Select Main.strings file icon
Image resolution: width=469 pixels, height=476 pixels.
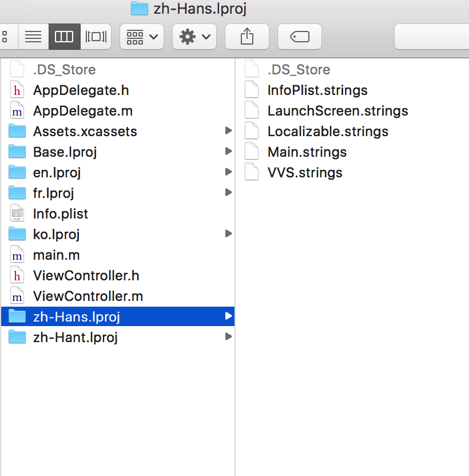click(x=252, y=152)
